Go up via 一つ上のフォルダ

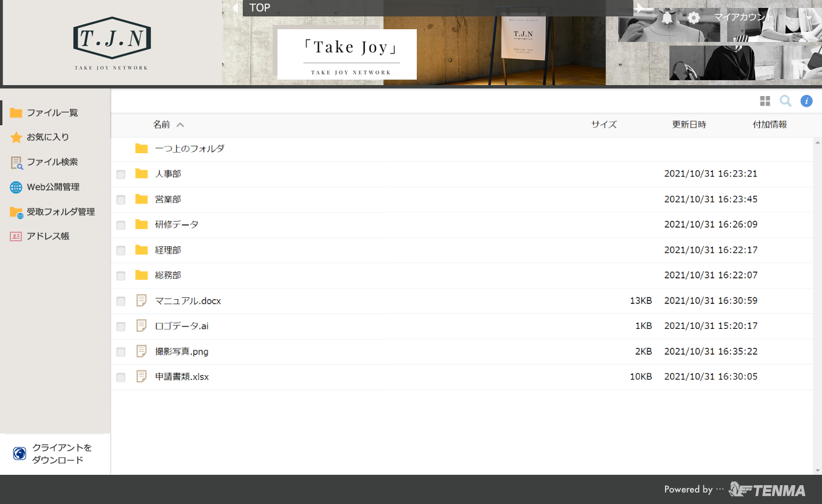189,148
